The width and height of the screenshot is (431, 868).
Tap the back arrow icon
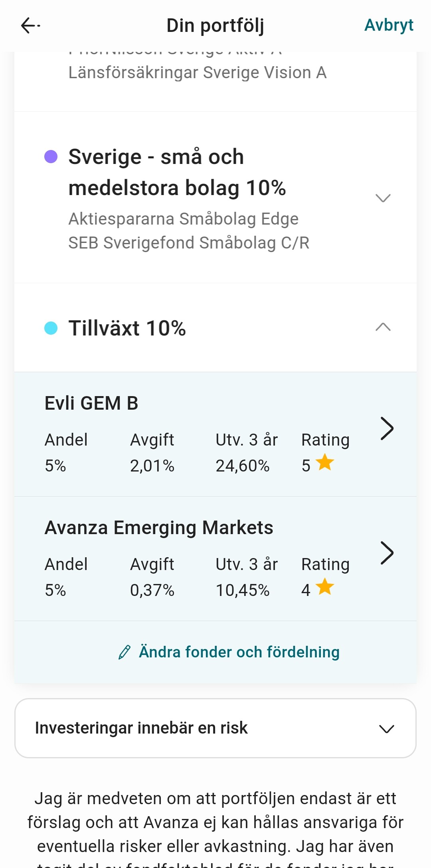pyautogui.click(x=30, y=26)
